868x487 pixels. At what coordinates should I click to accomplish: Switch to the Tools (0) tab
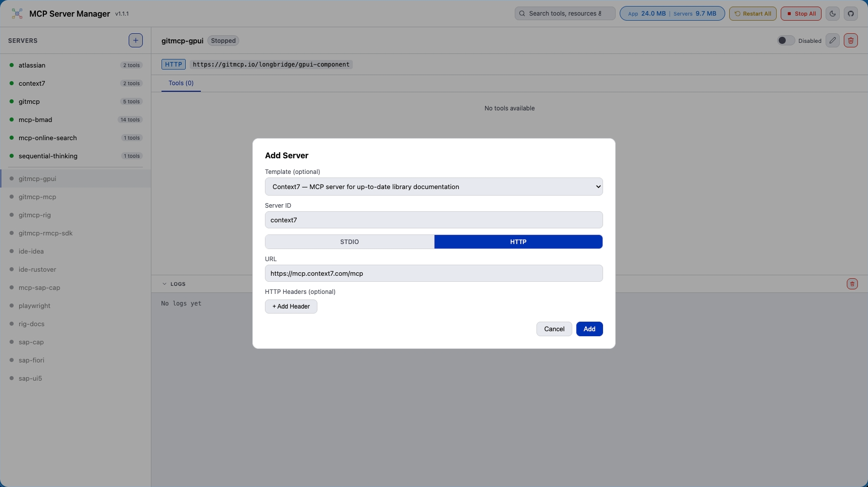tap(181, 83)
